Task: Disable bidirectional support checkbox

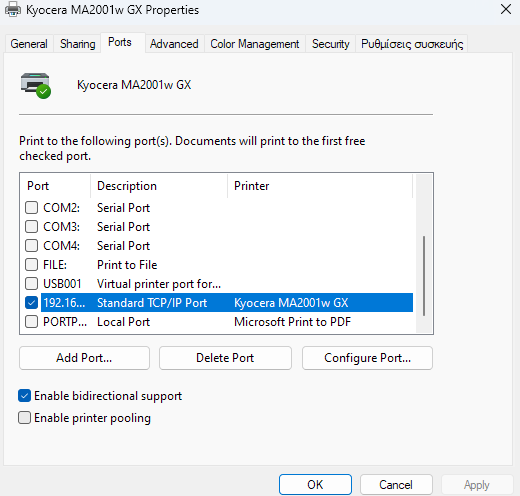Action: pyautogui.click(x=24, y=396)
